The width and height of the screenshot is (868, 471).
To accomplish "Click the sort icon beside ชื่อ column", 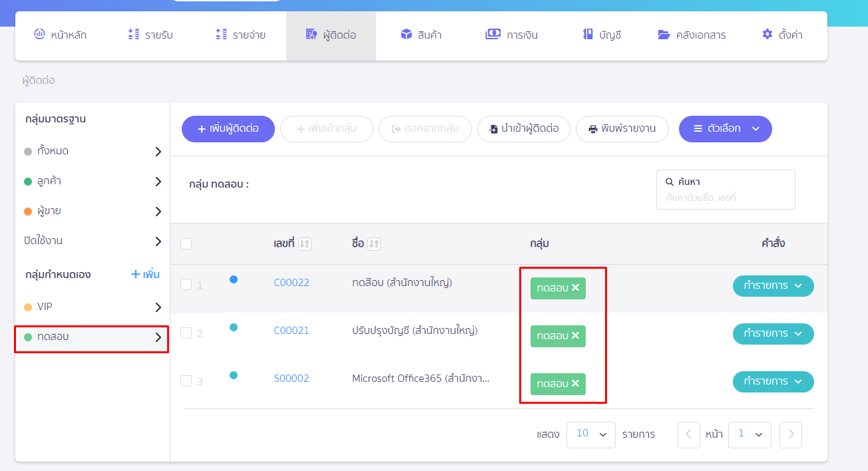I will click(x=374, y=244).
